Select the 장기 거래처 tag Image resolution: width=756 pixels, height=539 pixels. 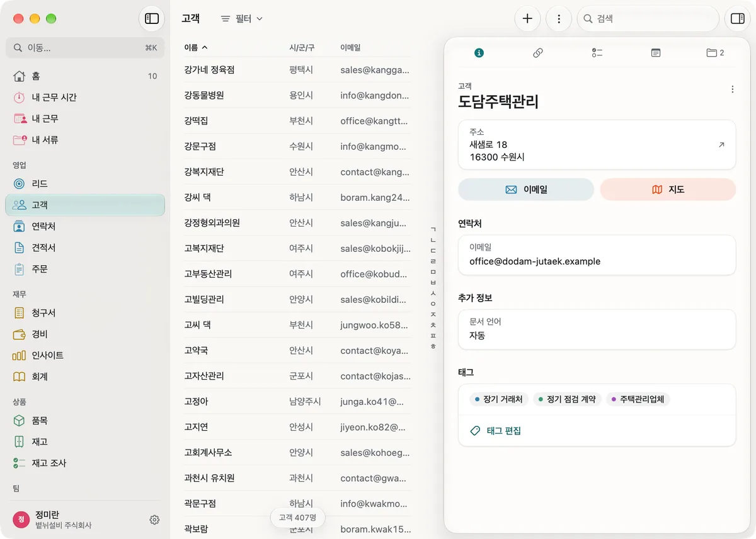pyautogui.click(x=499, y=399)
